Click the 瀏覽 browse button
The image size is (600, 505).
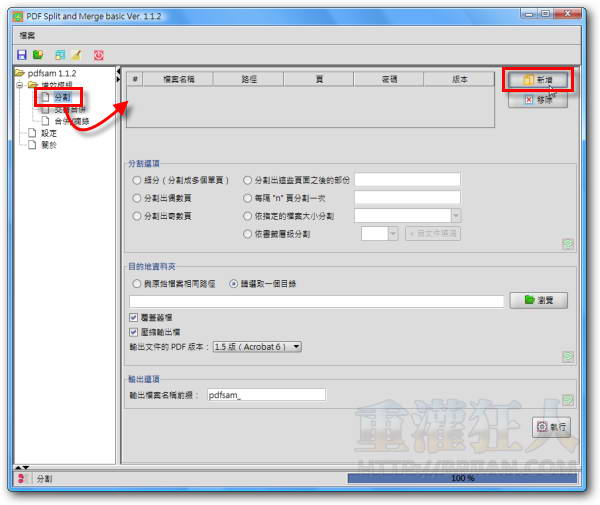click(539, 300)
